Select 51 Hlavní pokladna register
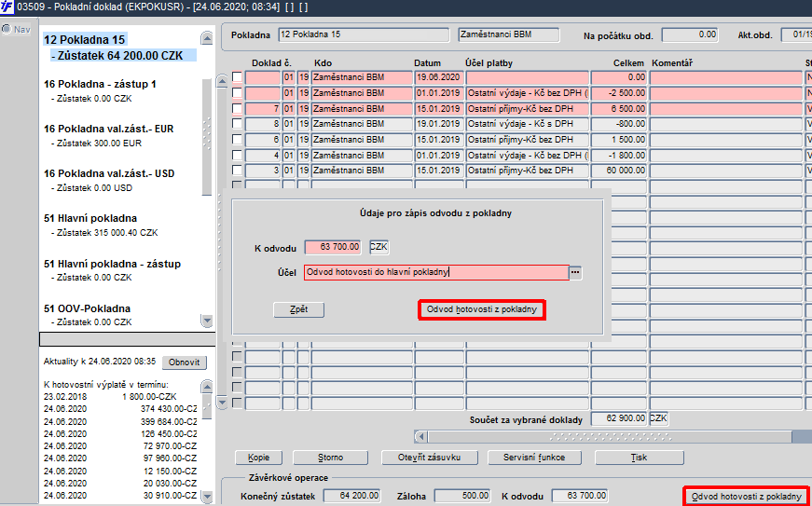 click(90, 218)
